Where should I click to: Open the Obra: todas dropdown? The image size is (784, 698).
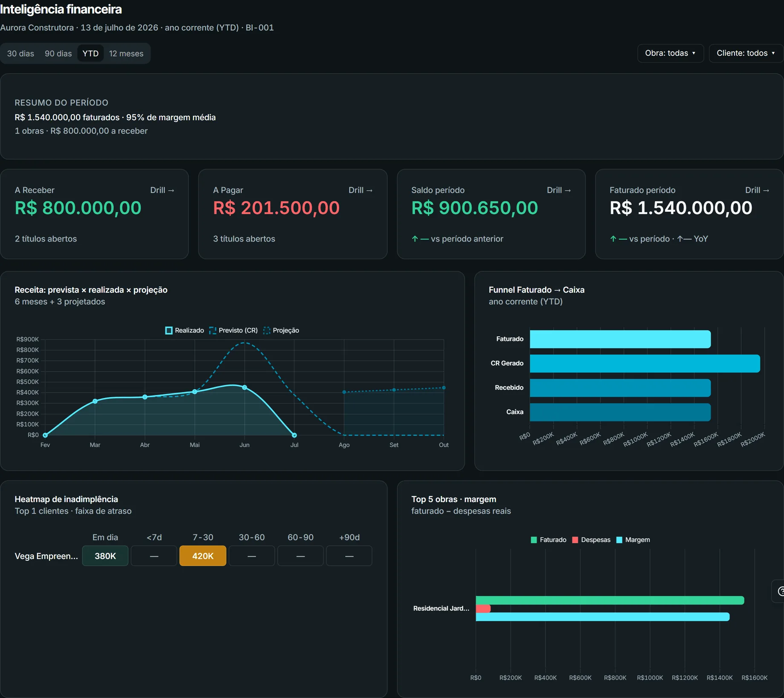coord(670,53)
